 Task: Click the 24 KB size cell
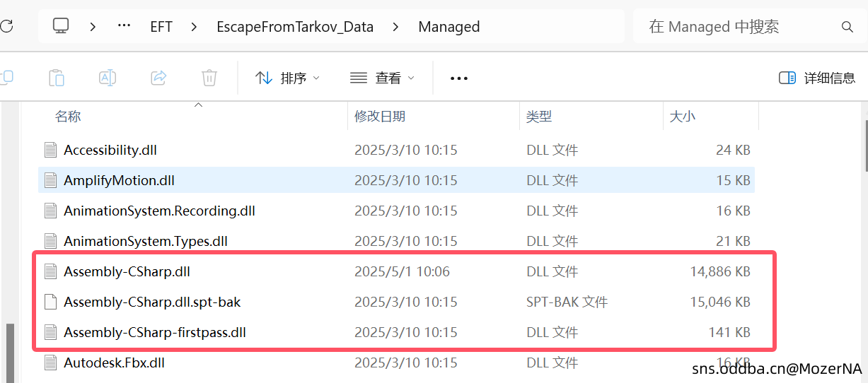coord(733,150)
